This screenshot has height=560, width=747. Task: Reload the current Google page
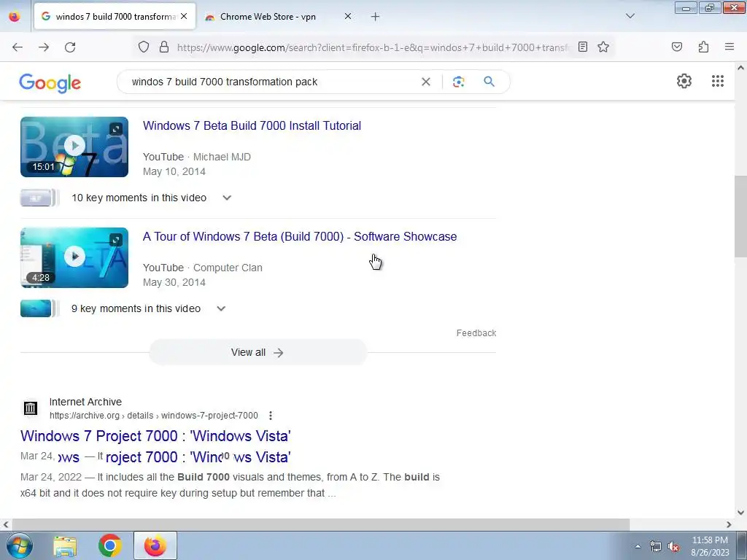(70, 47)
